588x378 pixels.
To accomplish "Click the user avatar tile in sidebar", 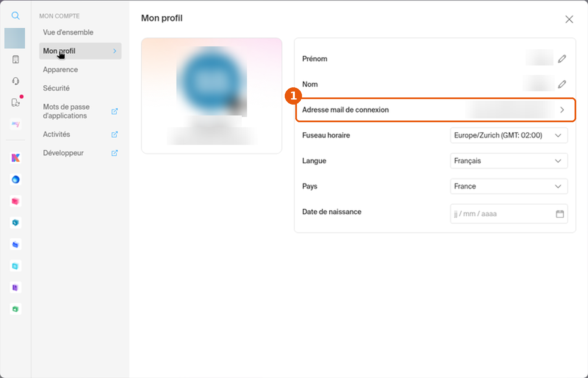I will (15, 38).
